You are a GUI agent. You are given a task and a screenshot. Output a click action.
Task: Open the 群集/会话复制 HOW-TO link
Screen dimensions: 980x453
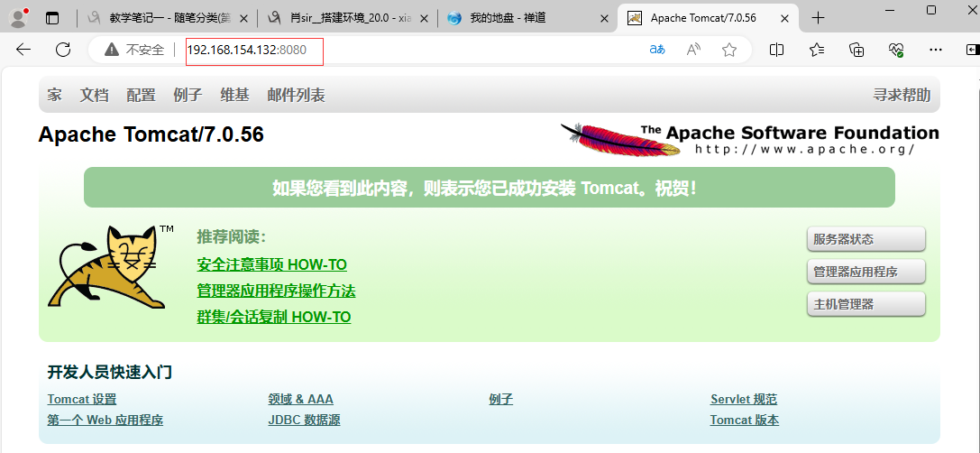274,318
